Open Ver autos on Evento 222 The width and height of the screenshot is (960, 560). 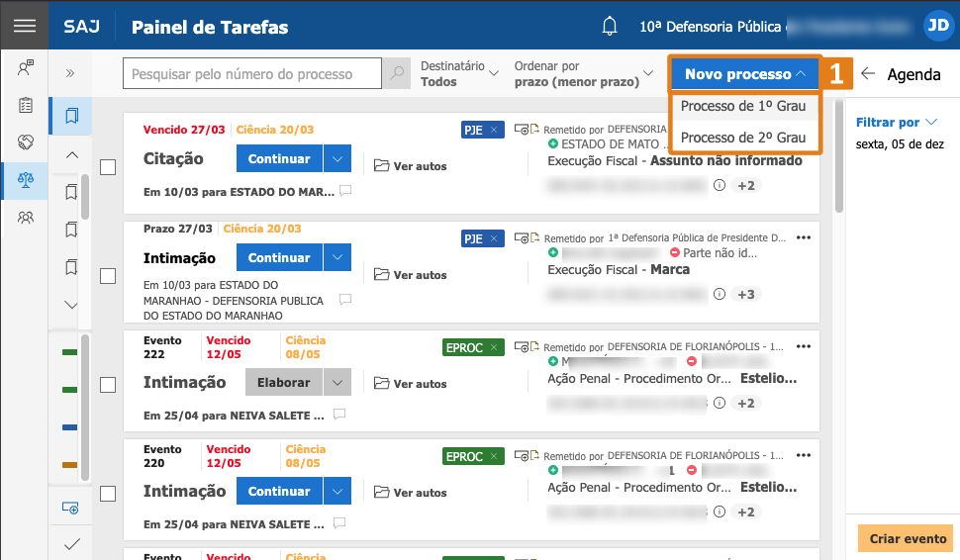[410, 384]
